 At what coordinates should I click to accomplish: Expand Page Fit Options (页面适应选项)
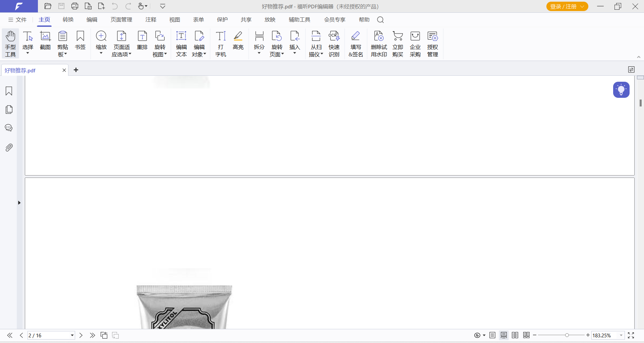tap(130, 54)
